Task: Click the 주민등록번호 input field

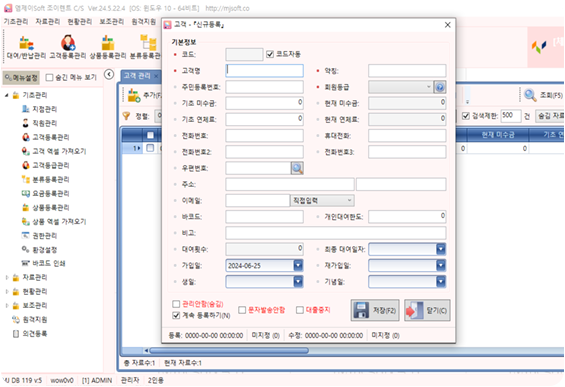Action: click(264, 87)
